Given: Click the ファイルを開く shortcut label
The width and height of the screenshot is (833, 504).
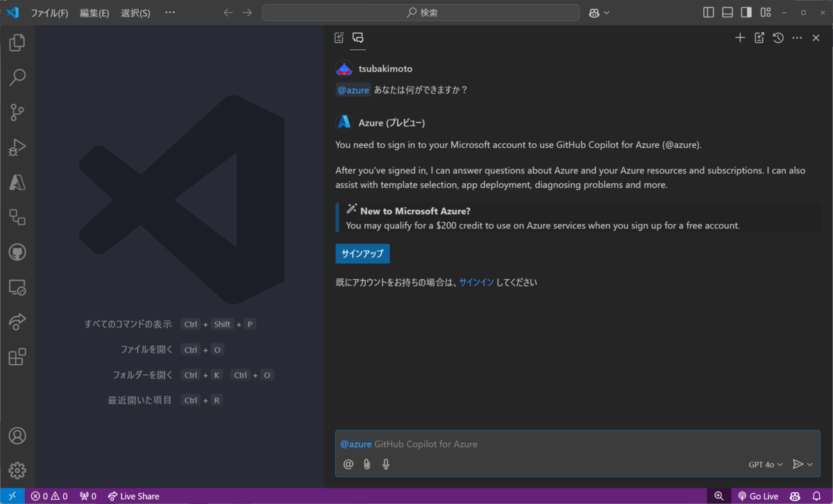Looking at the screenshot, I should 146,349.
